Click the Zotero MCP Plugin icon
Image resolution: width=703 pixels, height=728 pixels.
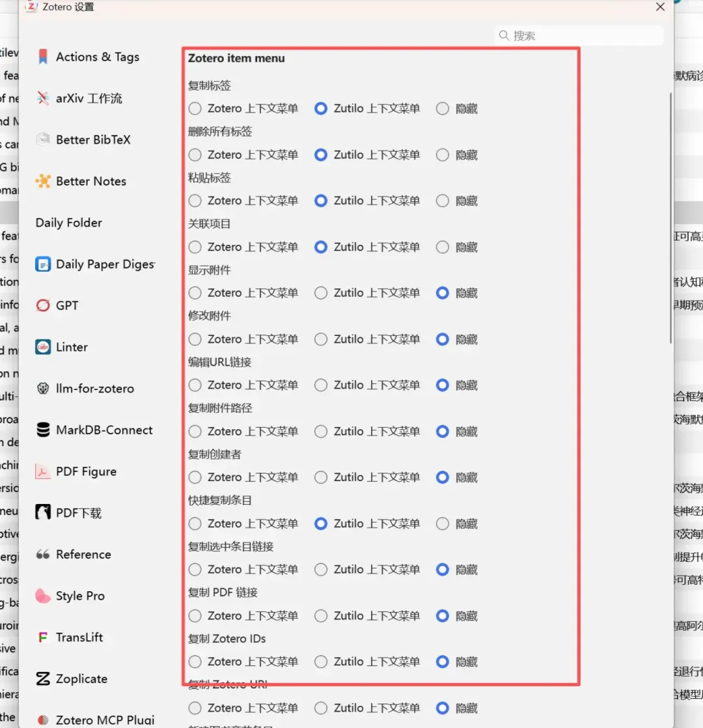pyautogui.click(x=43, y=720)
